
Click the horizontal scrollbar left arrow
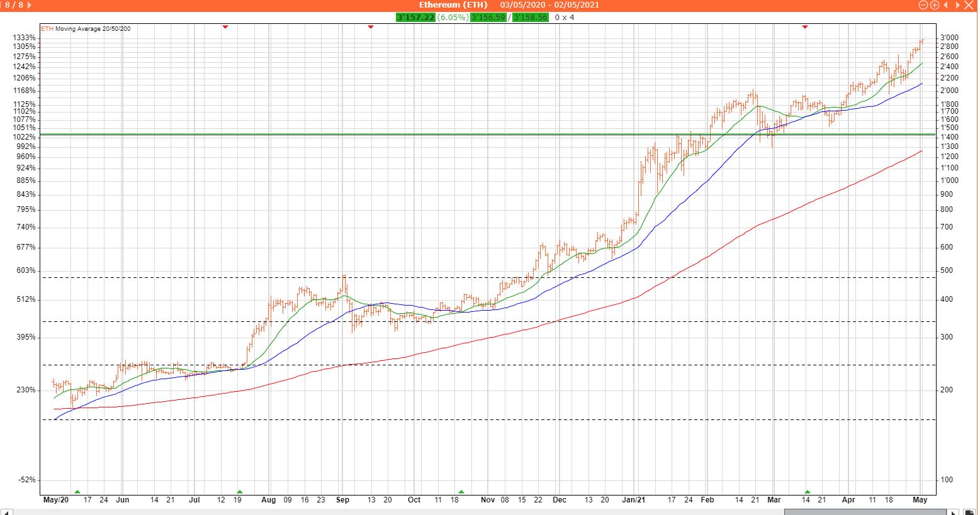click(8, 511)
